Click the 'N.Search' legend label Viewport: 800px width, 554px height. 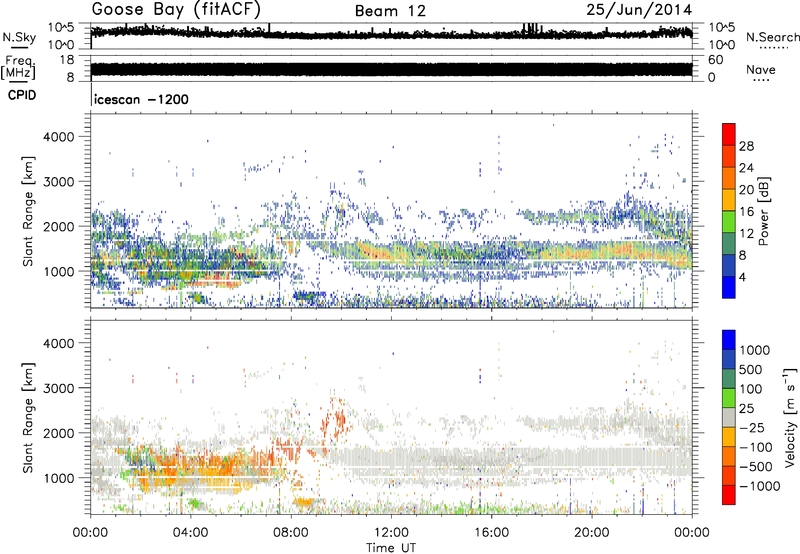click(772, 37)
